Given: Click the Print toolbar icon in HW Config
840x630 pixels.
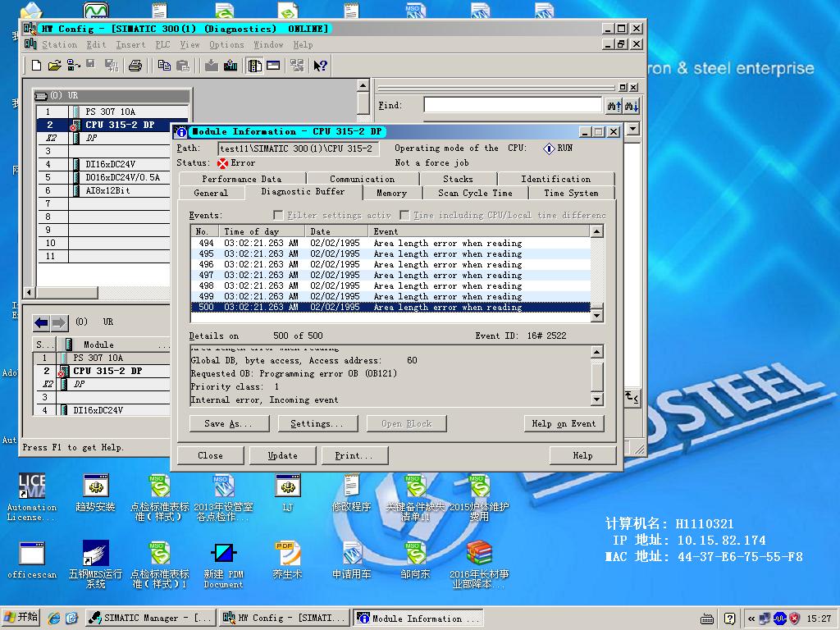Looking at the screenshot, I should click(135, 66).
